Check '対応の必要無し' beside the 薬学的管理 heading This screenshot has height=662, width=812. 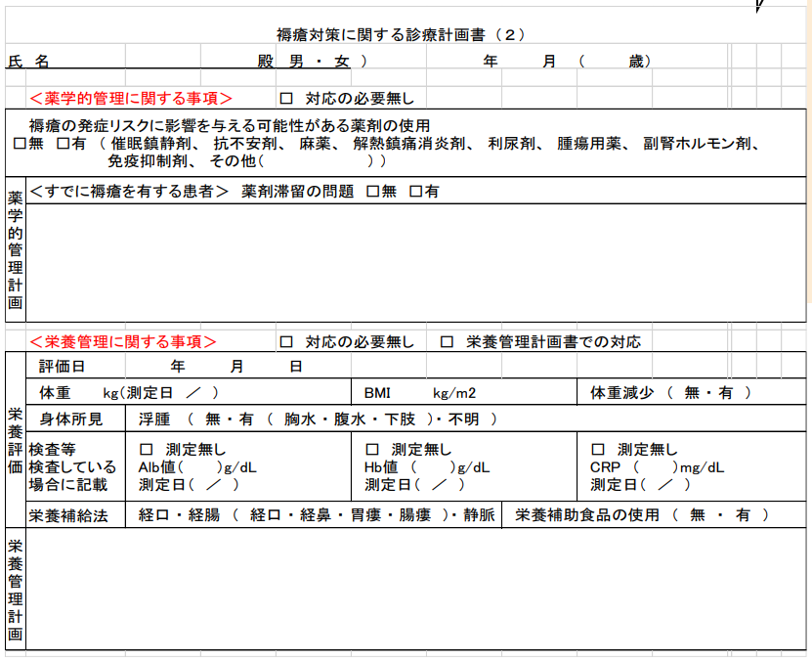286,98
